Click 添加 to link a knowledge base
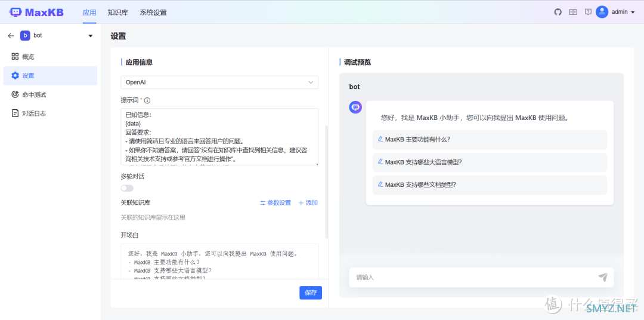This screenshot has width=644, height=320. pos(308,203)
